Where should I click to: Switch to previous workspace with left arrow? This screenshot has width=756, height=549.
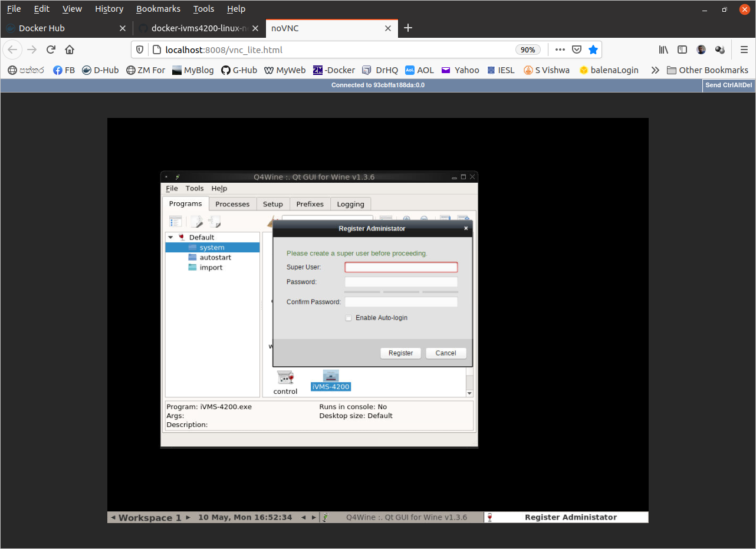click(113, 517)
